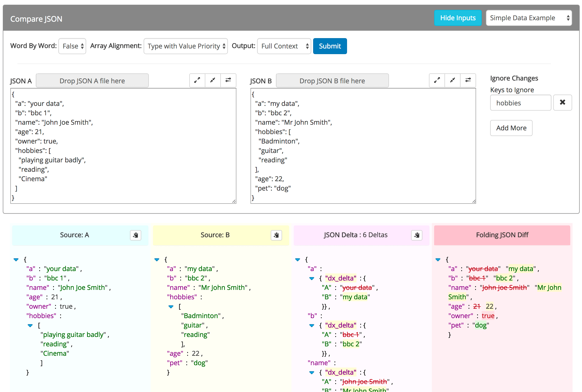582x392 pixels.
Task: Click collapse icon above JSON B editor
Action: pos(452,80)
